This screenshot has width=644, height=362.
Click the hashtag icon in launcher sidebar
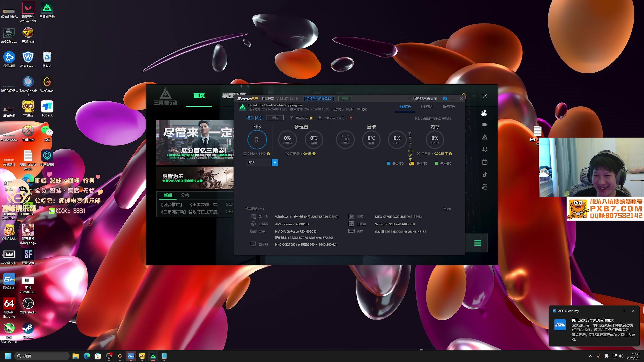[485, 150]
